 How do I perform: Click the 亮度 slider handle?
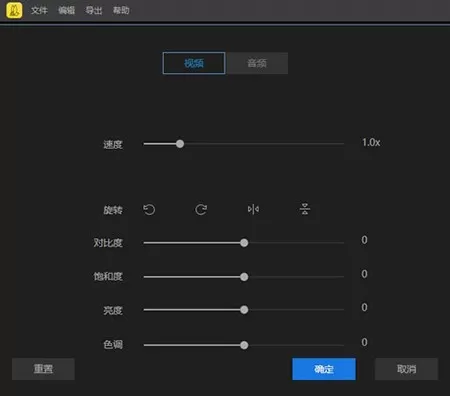(244, 310)
